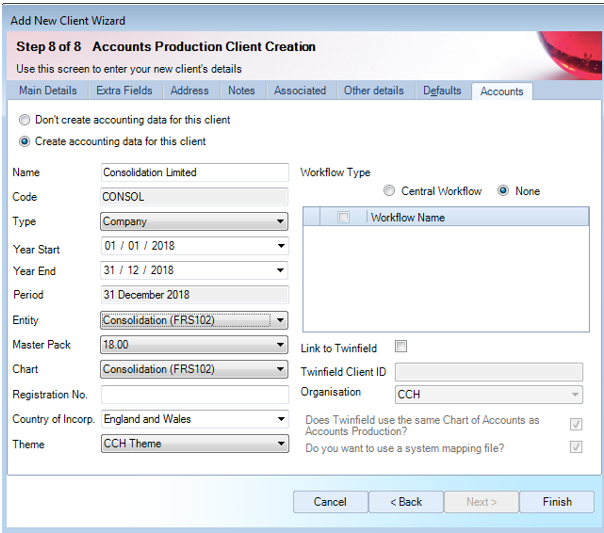Choose the Central Workflow radio button

pos(389,191)
